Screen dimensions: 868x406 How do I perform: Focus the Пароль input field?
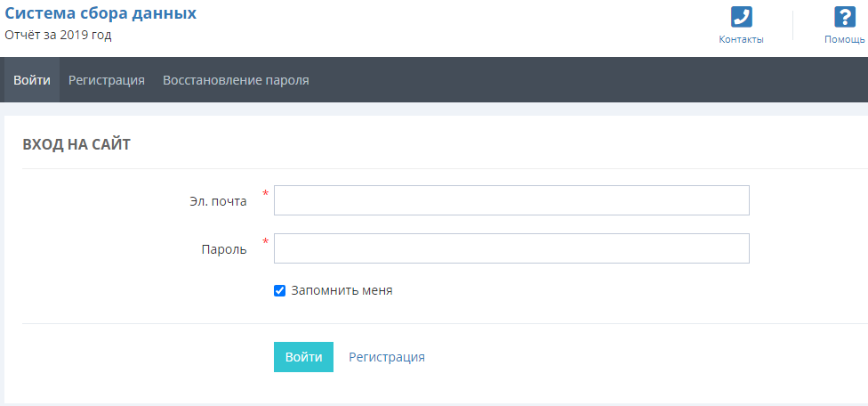click(x=511, y=248)
